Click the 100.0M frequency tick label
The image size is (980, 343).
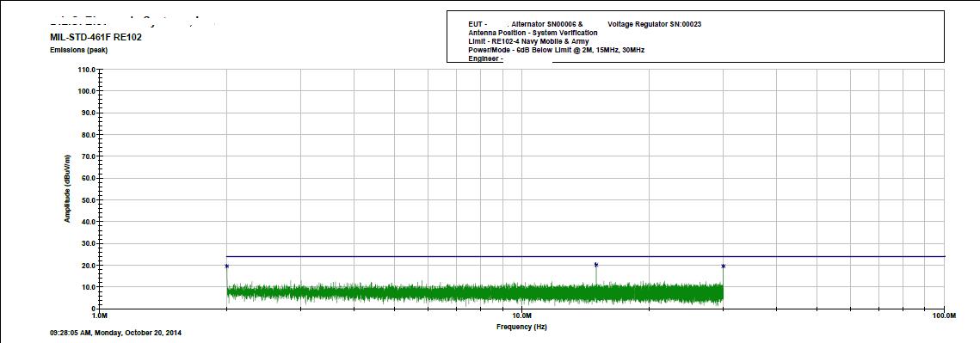(945, 315)
